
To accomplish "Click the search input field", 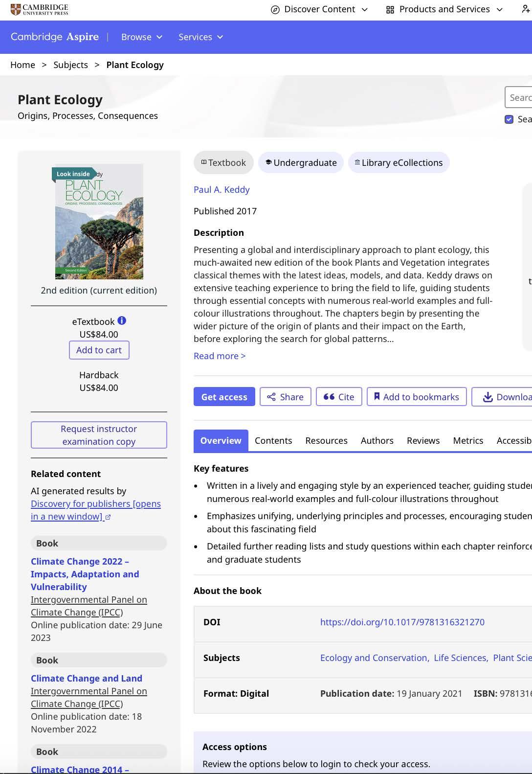I will [519, 97].
